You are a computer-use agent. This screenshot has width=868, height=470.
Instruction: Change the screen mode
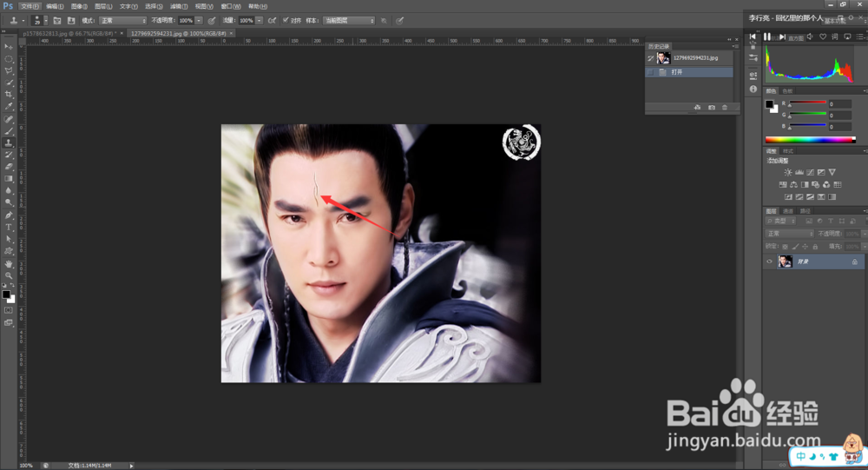9,322
